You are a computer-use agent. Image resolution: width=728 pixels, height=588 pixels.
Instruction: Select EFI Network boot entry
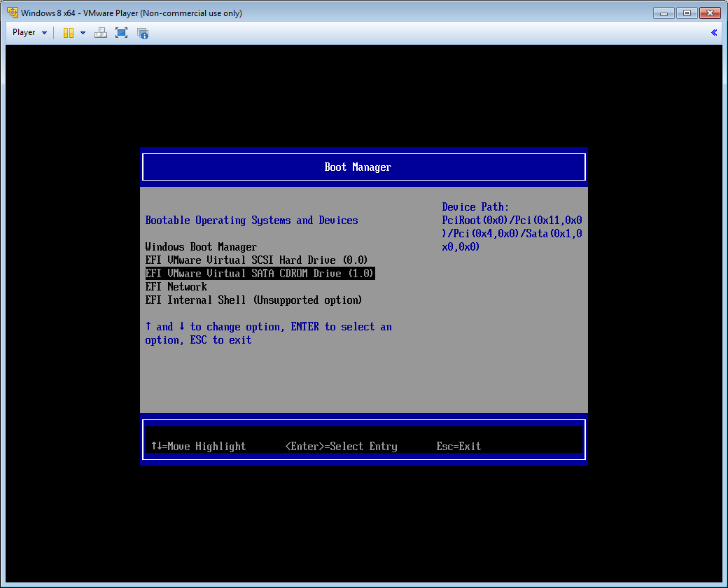(x=176, y=286)
